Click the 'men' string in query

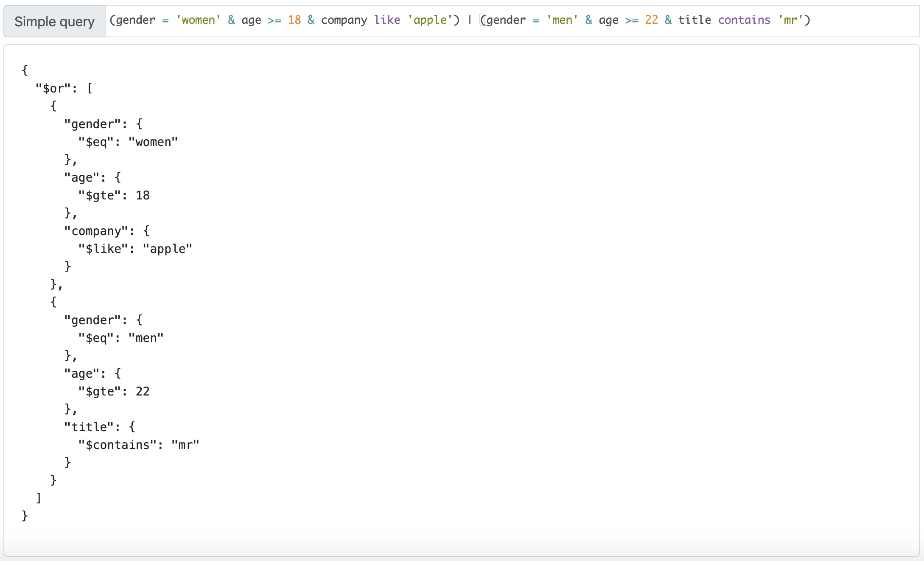562,20
